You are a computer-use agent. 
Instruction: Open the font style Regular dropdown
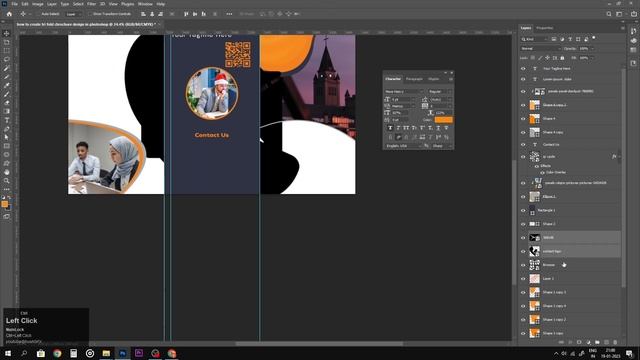click(440, 91)
